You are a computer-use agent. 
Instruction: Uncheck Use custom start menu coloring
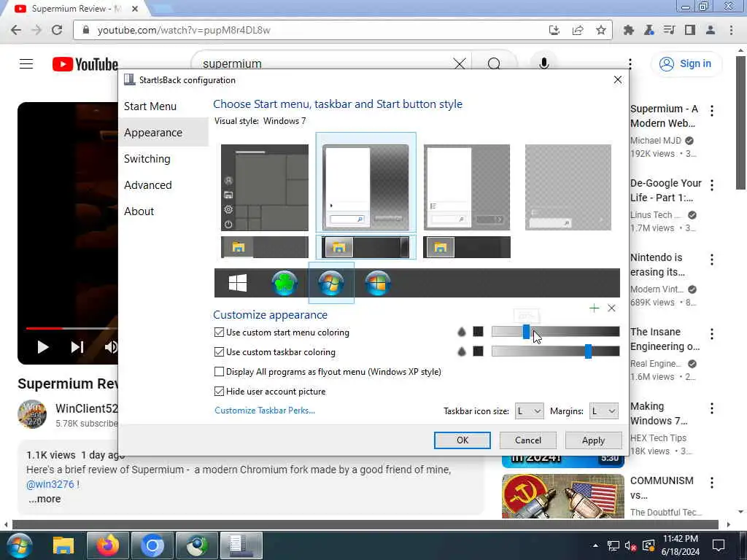(219, 332)
